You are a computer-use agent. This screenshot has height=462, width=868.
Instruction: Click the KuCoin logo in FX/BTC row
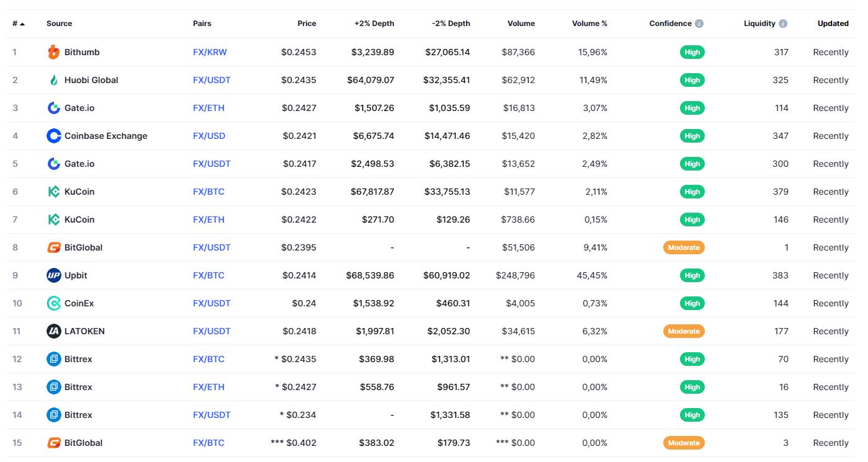(54, 192)
